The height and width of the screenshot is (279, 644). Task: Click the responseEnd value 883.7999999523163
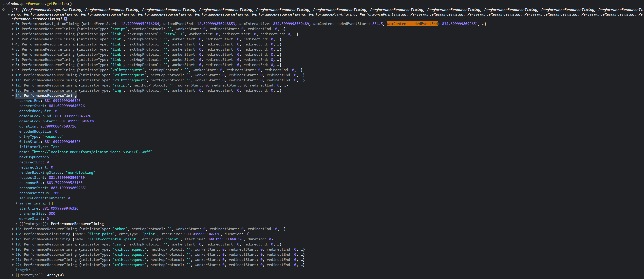[x=65, y=183]
